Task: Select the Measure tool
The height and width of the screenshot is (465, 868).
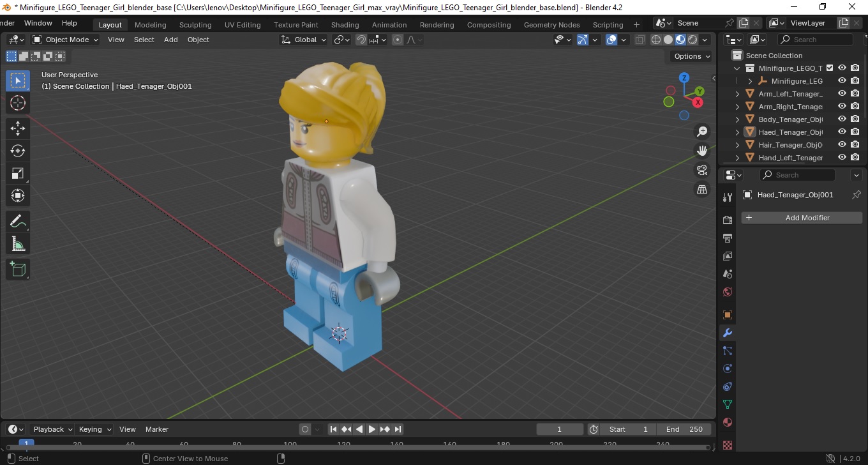Action: tap(18, 244)
